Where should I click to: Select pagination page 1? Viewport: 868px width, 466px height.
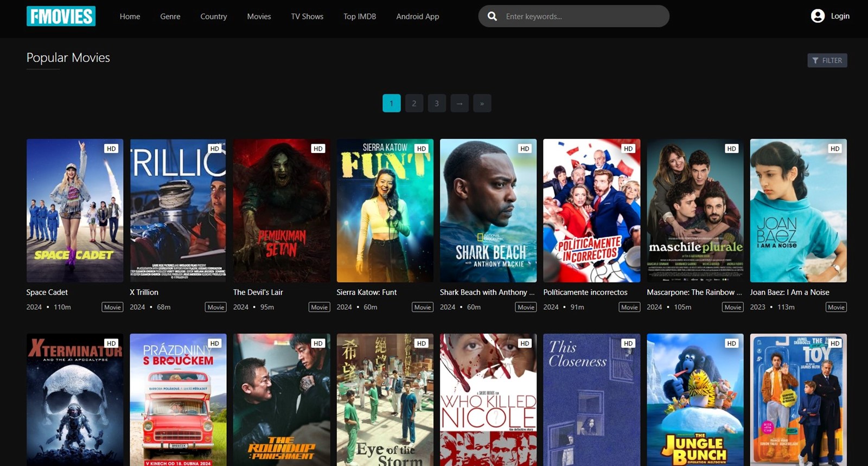[392, 103]
